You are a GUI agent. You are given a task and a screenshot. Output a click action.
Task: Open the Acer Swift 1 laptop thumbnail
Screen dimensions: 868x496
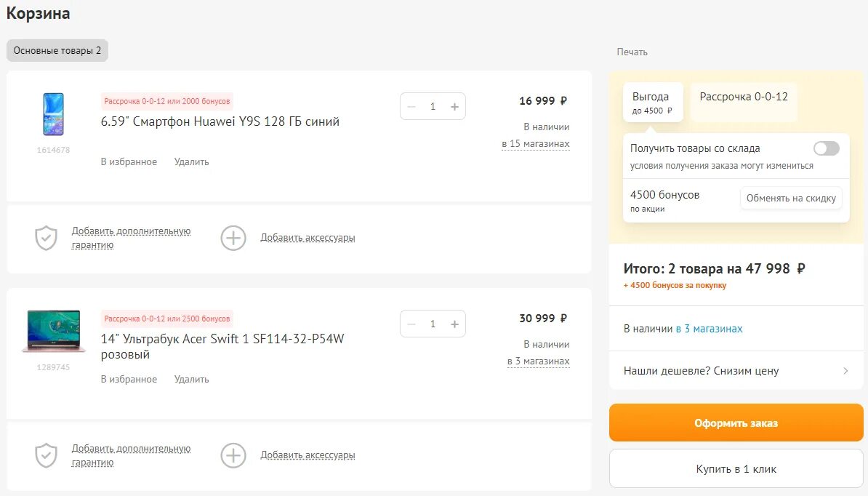[x=53, y=332]
